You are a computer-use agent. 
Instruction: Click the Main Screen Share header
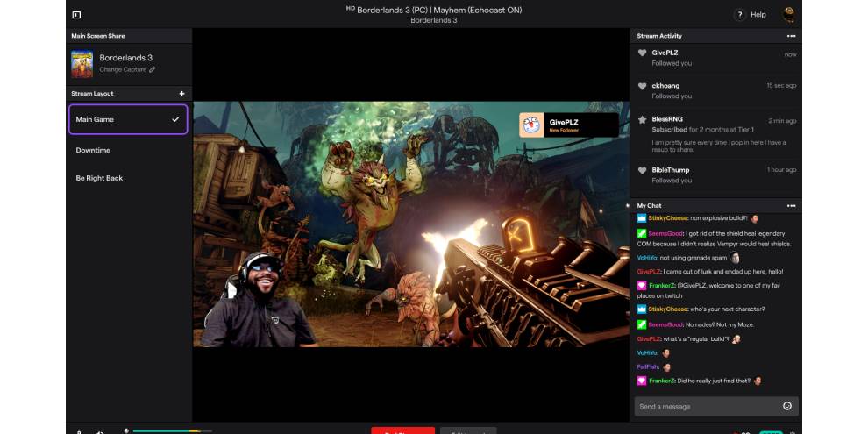(x=98, y=36)
